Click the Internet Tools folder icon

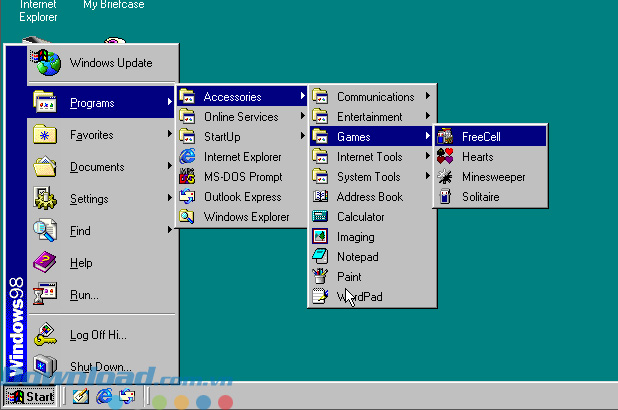[320, 156]
